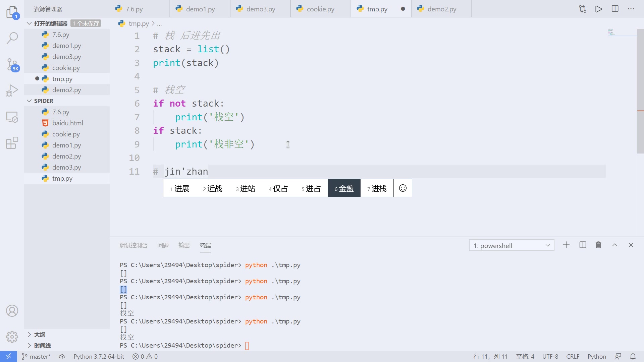
Task: Run the current file using the play button
Action: tap(599, 9)
